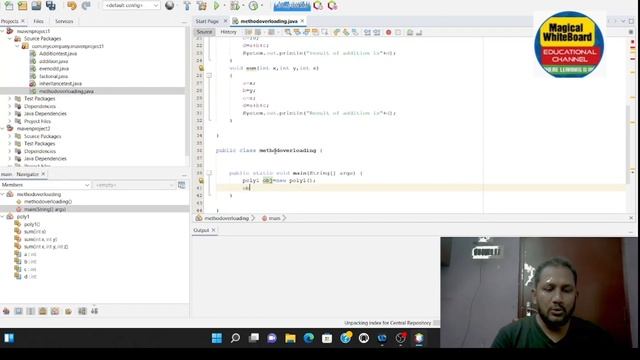This screenshot has height=360, width=640.
Task: Collapse the main method fold in editor gutter
Action: 209,173
